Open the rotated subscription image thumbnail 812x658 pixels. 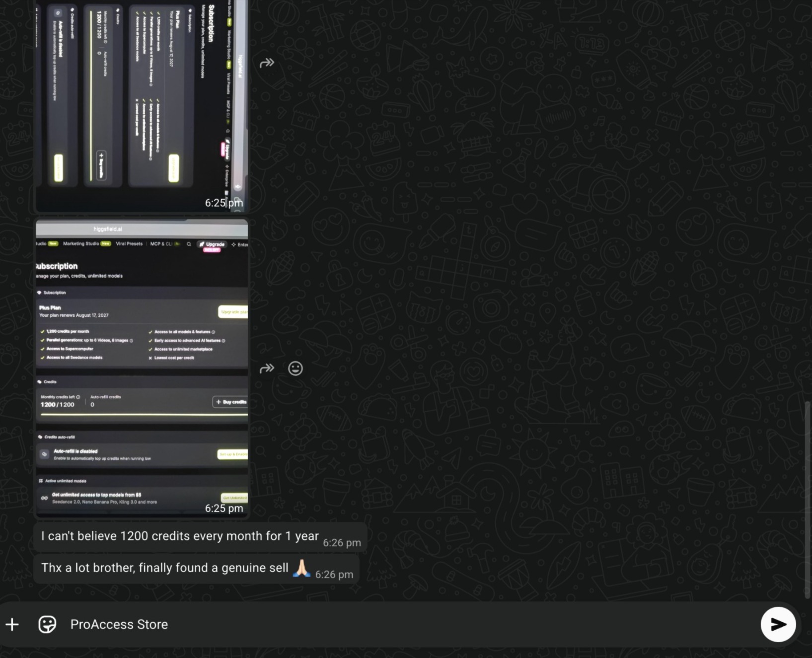(142, 106)
